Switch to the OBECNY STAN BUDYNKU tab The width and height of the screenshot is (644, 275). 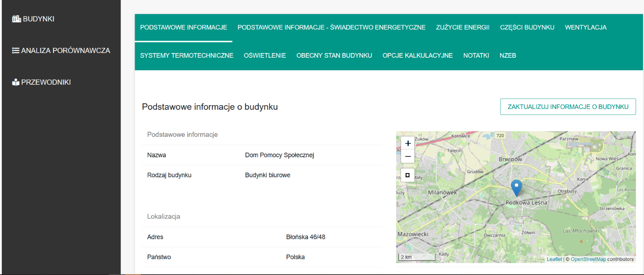(333, 55)
